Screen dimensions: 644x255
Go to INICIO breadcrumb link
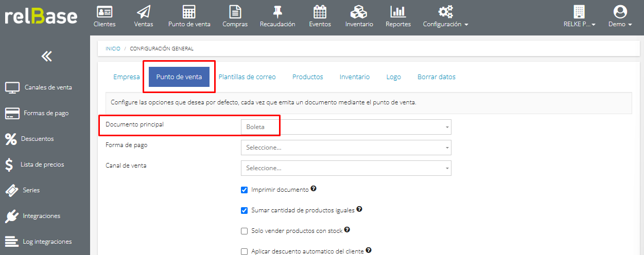[113, 49]
